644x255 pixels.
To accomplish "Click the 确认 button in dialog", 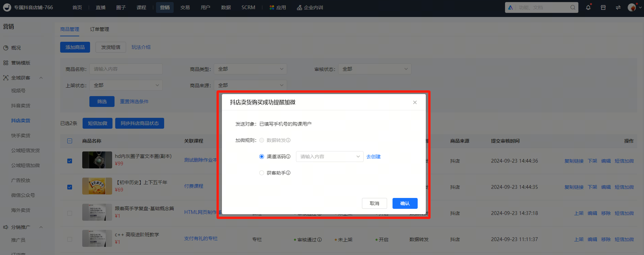I will tap(405, 203).
